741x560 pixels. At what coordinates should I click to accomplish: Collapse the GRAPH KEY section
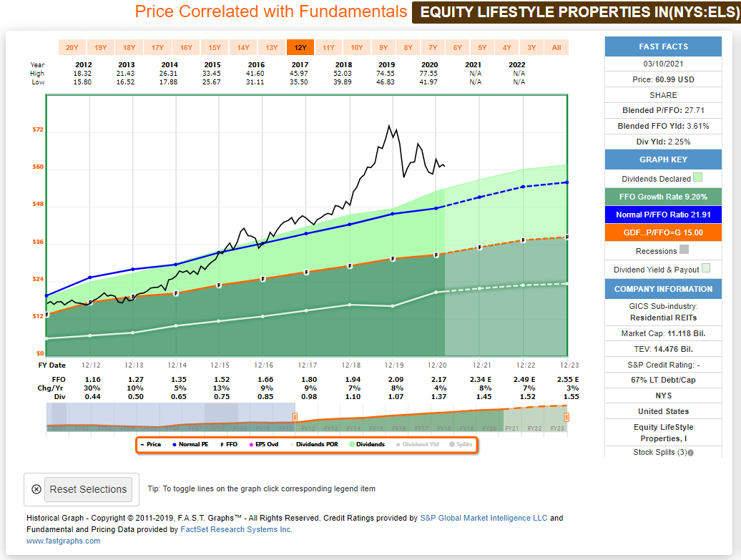(x=663, y=159)
